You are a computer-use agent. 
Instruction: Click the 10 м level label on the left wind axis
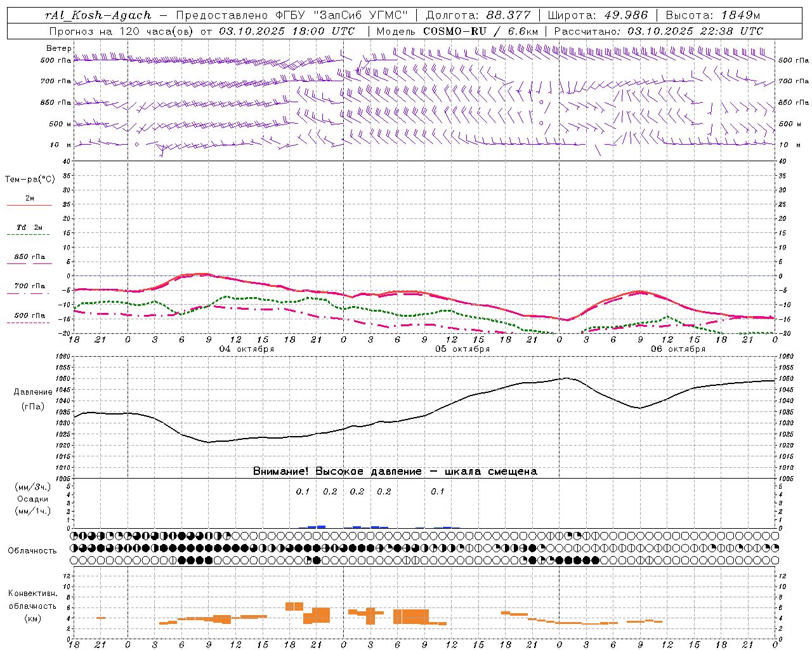[x=60, y=145]
